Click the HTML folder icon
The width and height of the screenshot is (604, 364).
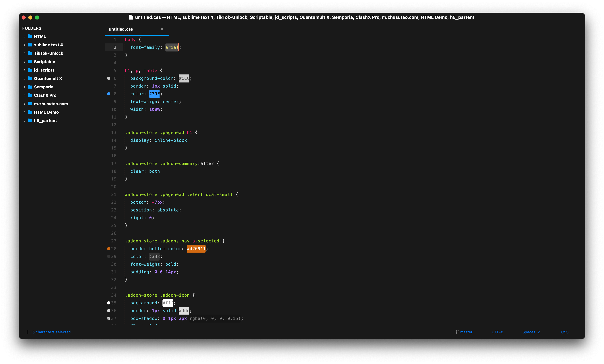pyautogui.click(x=30, y=36)
